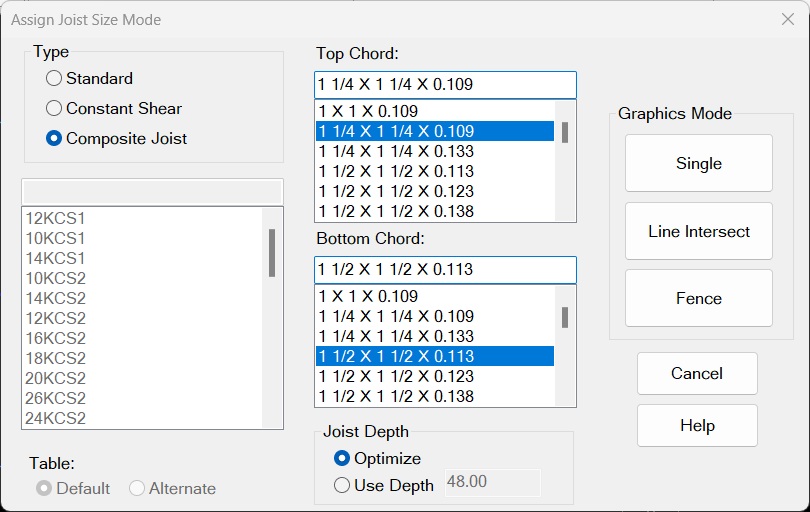Click the empty joist name field above list
This screenshot has width=810, height=512.
click(152, 192)
